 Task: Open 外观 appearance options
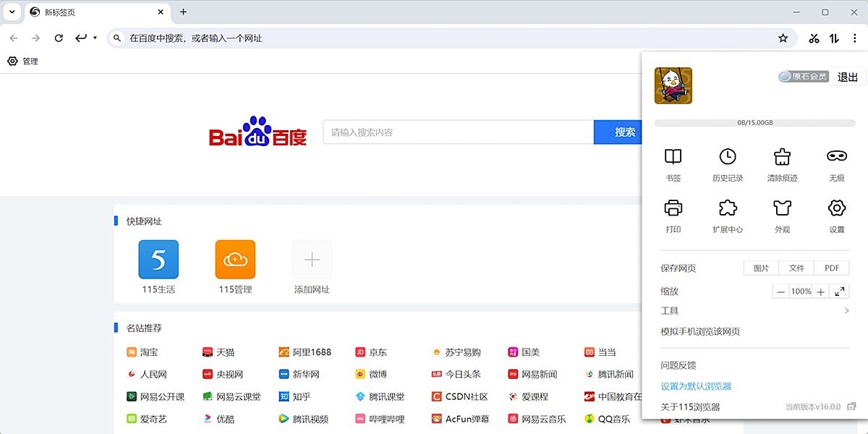click(782, 215)
